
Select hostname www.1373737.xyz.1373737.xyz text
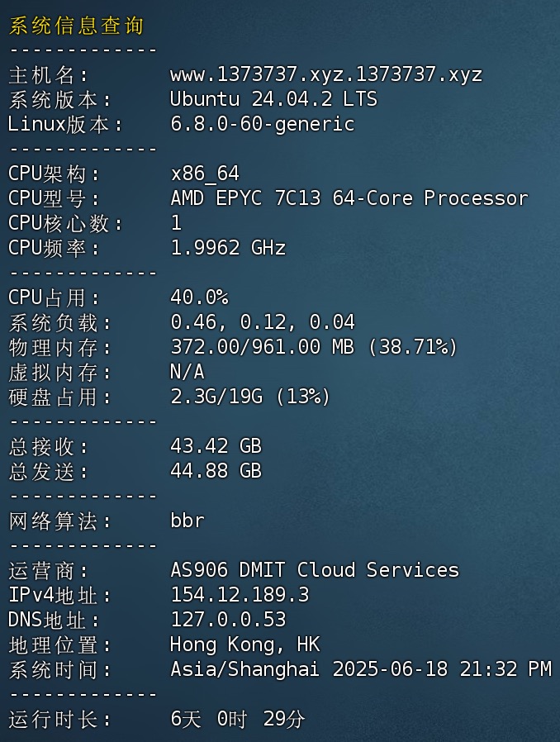coord(326,74)
